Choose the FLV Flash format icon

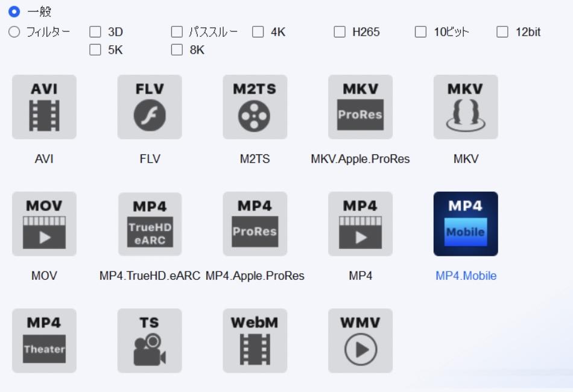pyautogui.click(x=150, y=107)
